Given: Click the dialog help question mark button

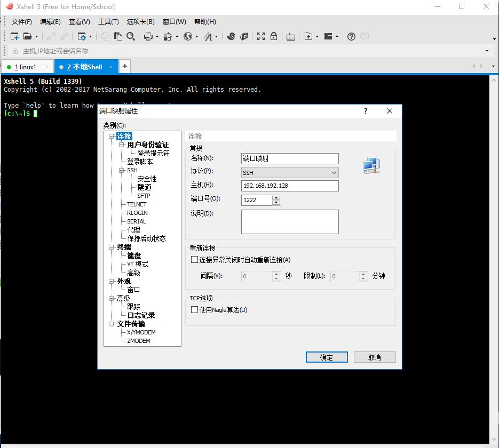Looking at the screenshot, I should pyautogui.click(x=366, y=111).
